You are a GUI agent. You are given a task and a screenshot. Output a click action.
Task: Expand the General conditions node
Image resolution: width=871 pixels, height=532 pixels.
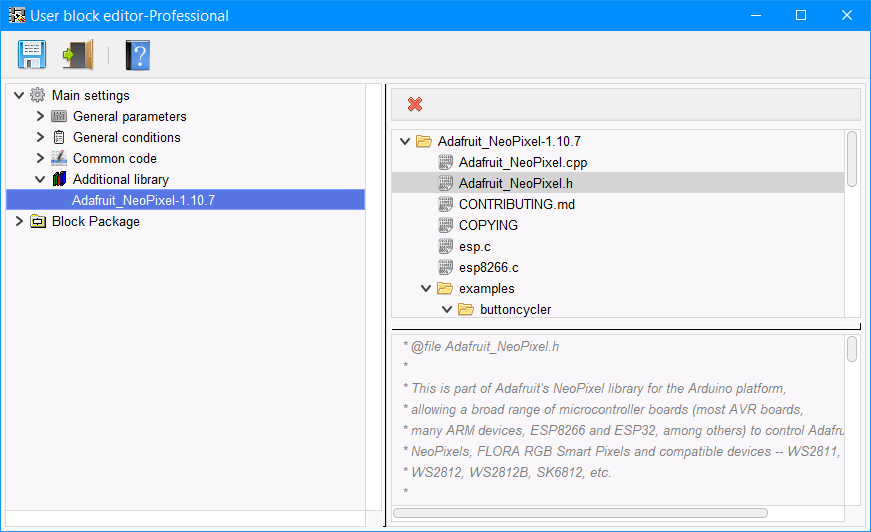[x=40, y=137]
